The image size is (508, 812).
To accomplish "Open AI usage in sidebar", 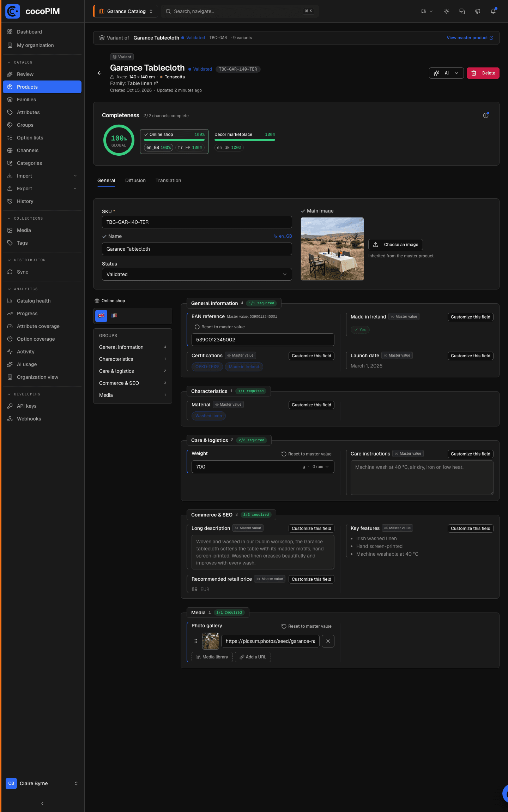I will 42,364.
